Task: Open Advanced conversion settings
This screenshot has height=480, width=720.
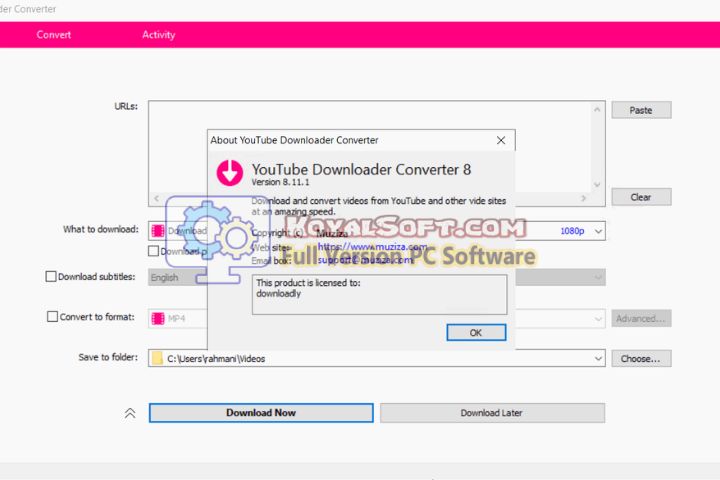Action: pos(641,318)
